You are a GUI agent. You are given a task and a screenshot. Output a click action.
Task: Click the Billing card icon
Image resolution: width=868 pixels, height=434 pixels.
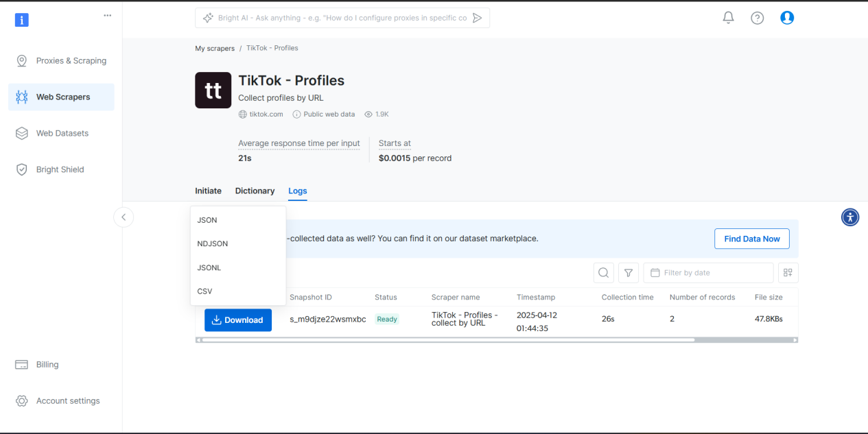point(22,365)
